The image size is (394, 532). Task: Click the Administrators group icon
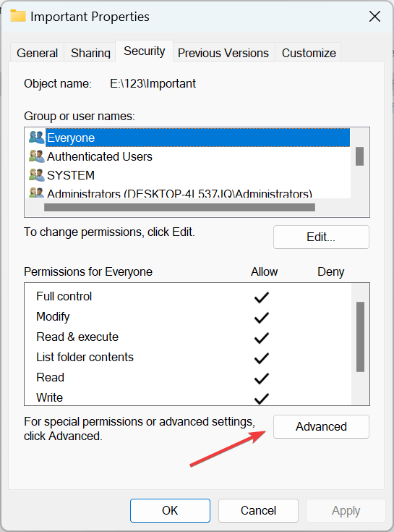(37, 193)
